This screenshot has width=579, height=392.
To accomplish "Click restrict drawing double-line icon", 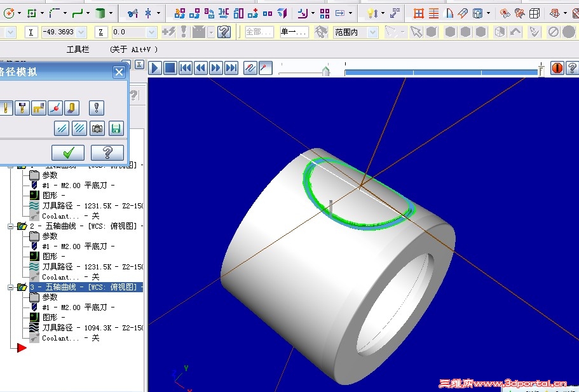I will 62,128.
